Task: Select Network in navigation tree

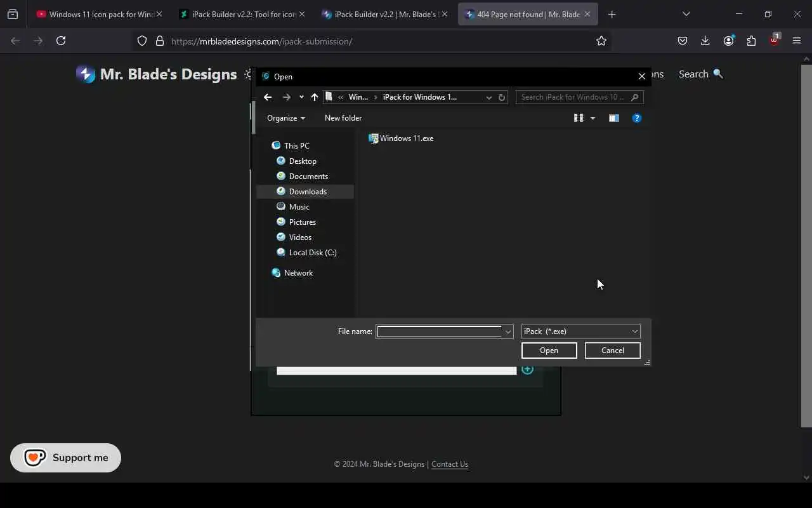Action: pyautogui.click(x=292, y=273)
